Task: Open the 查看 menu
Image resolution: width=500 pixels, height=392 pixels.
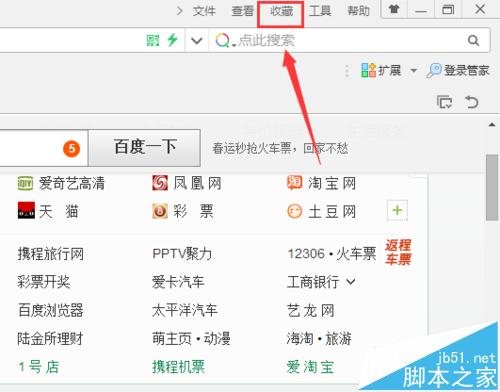Action: 243,11
